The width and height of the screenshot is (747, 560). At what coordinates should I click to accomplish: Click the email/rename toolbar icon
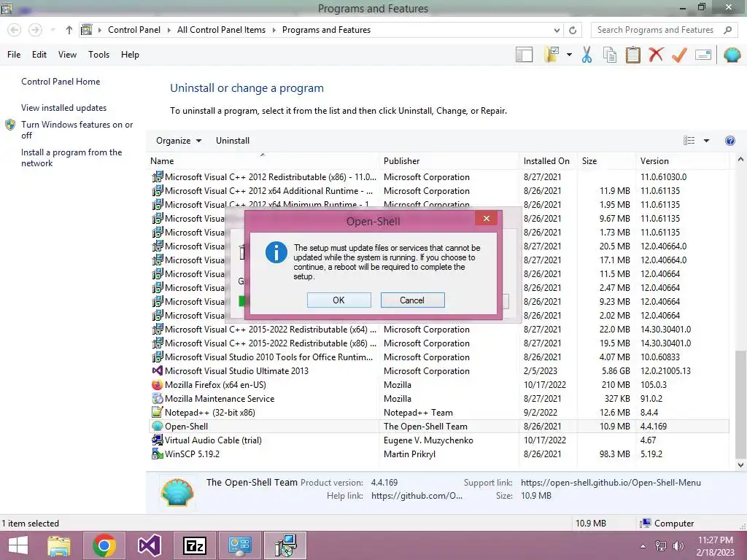pos(703,55)
